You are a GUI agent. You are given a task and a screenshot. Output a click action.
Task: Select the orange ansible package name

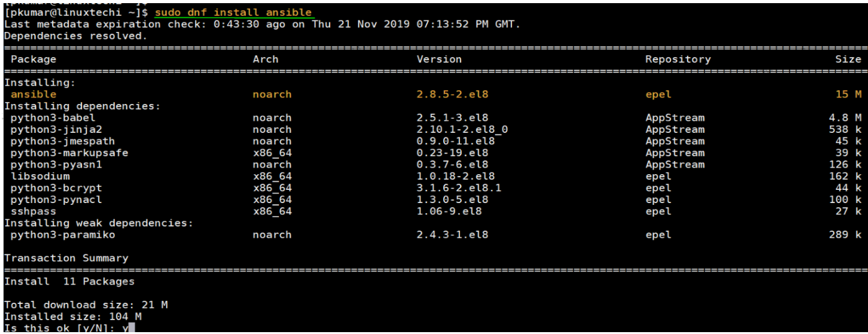tap(33, 95)
